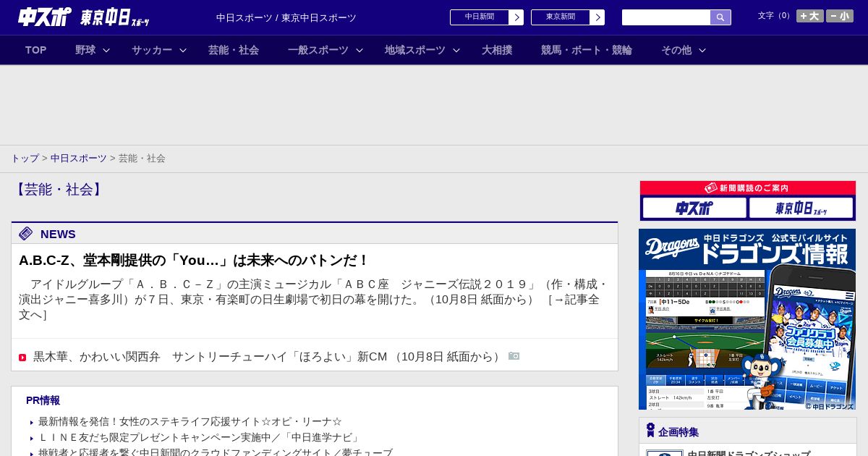Viewport: 868px width, 456px height.
Task: Open ドラゴンズ情報 mobile site banner
Action: pyautogui.click(x=747, y=319)
